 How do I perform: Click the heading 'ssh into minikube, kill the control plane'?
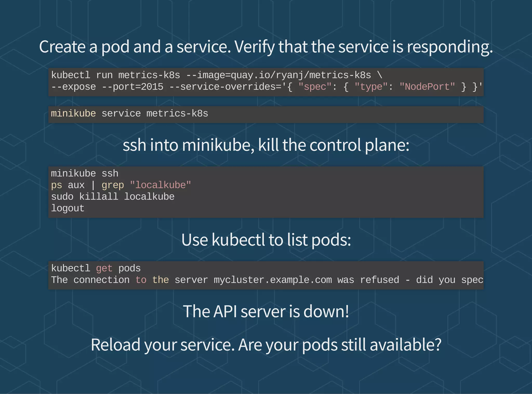click(x=266, y=145)
